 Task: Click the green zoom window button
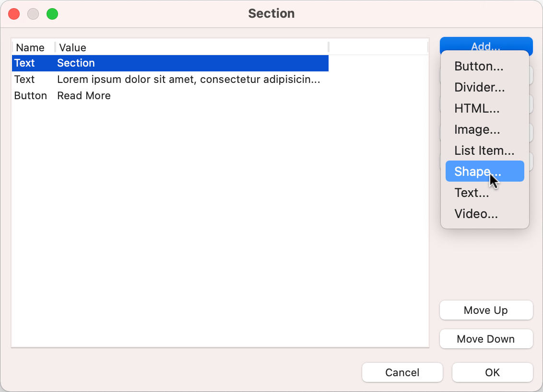(52, 14)
